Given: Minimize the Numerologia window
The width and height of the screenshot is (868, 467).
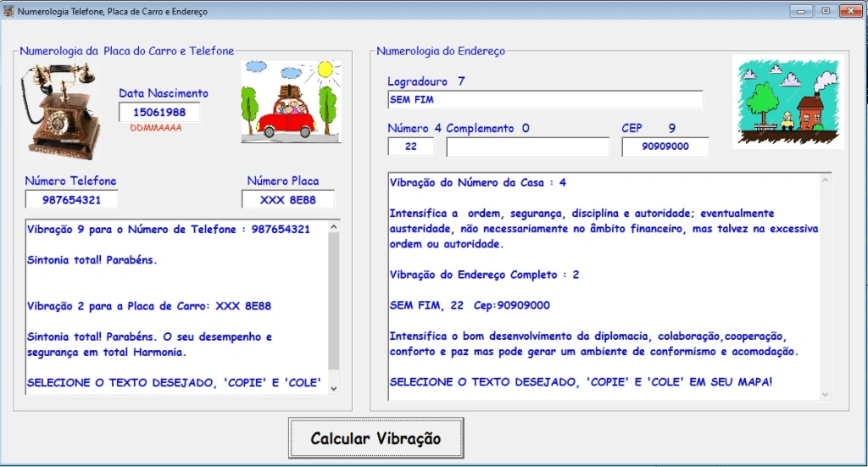Looking at the screenshot, I should [800, 11].
